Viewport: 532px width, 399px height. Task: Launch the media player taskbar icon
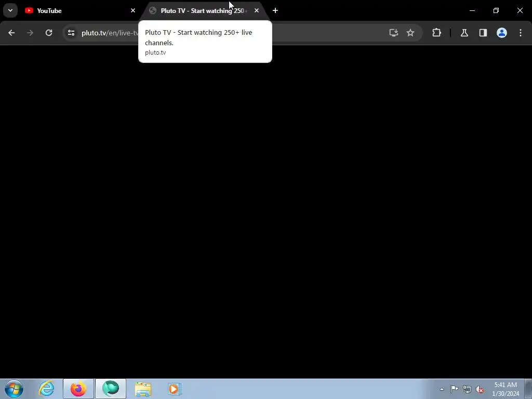[x=175, y=389]
